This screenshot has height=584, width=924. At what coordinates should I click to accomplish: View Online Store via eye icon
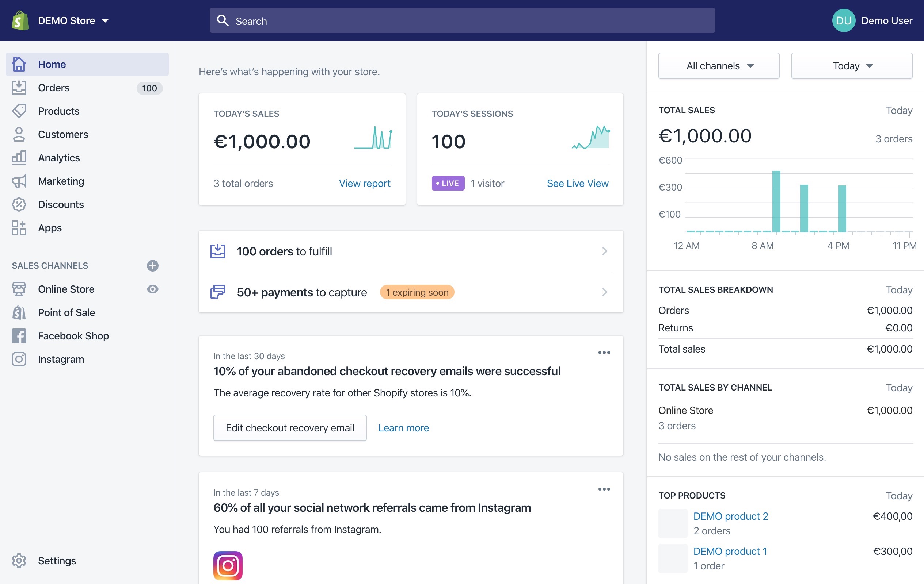152,289
